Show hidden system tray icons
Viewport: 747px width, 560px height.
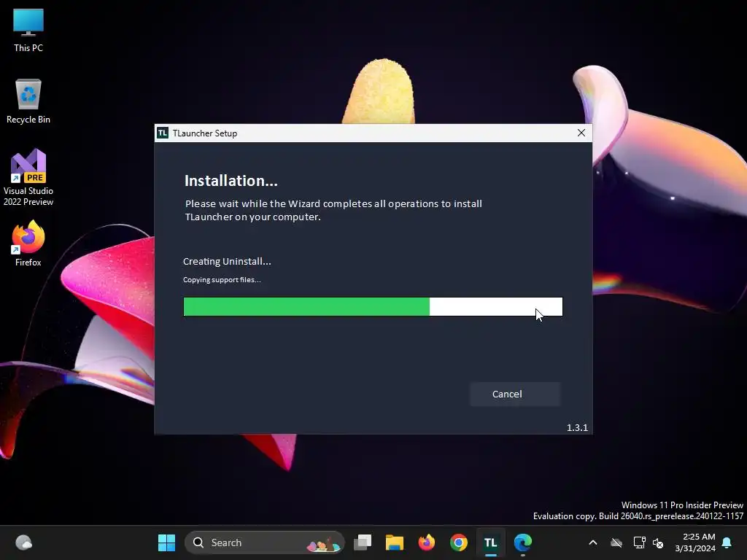(x=592, y=542)
